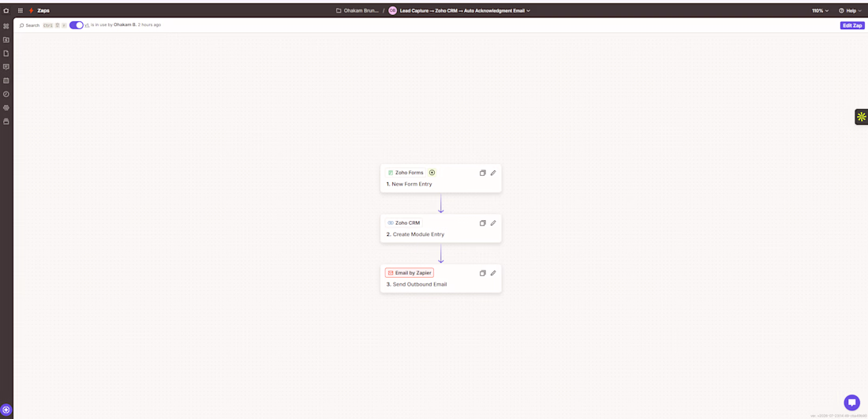Open the calendar sidebar icon
The height and width of the screenshot is (419, 868).
click(x=6, y=80)
